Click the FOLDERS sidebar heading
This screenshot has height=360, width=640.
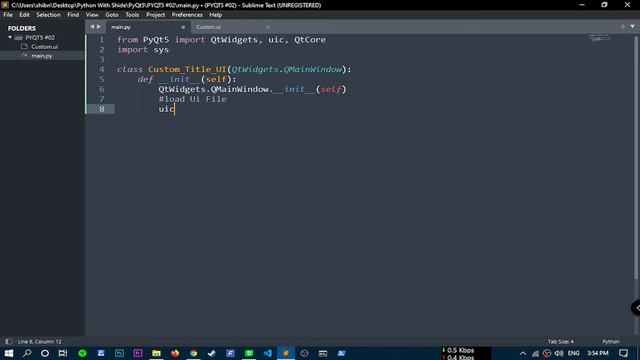coord(22,28)
